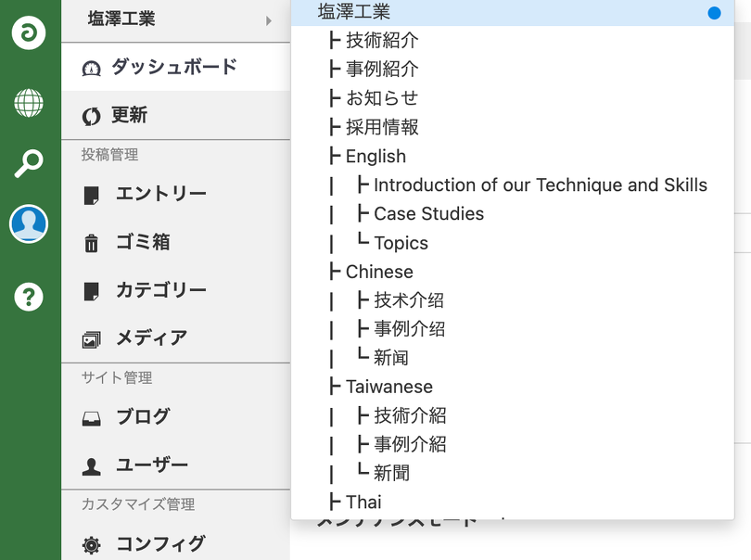
Task: Open the globe site icon
Action: [x=29, y=103]
